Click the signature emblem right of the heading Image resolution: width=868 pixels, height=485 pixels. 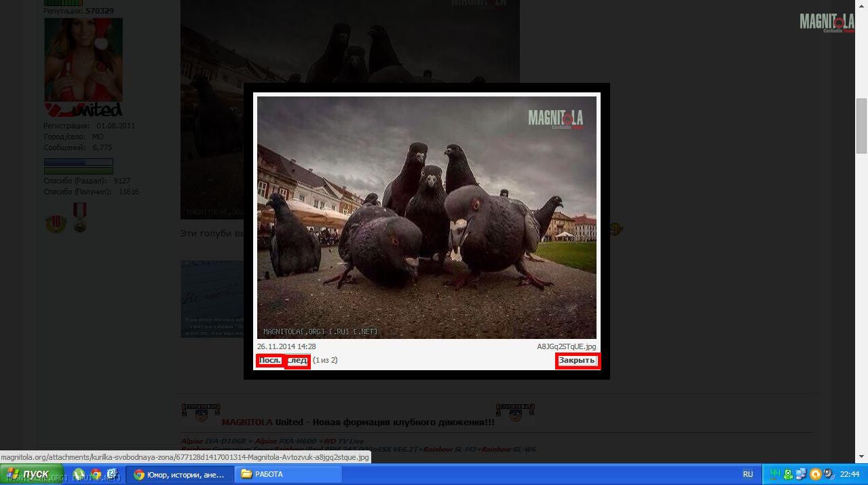(515, 412)
